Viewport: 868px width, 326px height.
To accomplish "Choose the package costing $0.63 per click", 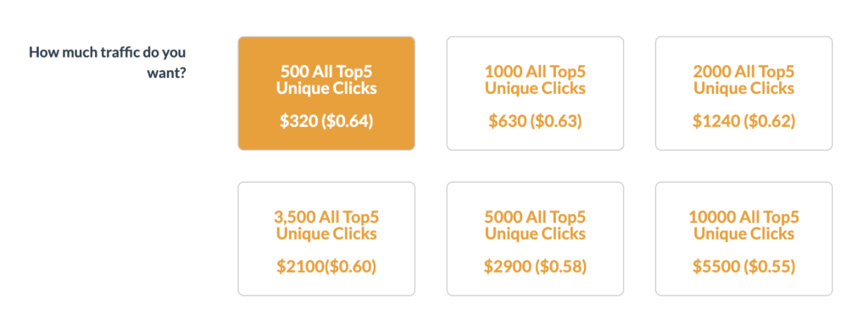I will pos(535,93).
